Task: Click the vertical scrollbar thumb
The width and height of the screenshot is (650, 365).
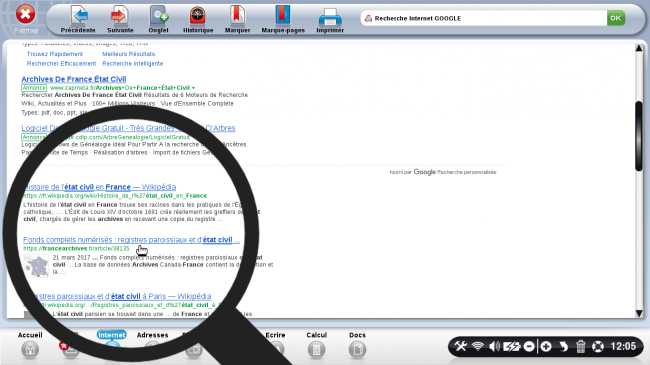Action: coord(639,136)
